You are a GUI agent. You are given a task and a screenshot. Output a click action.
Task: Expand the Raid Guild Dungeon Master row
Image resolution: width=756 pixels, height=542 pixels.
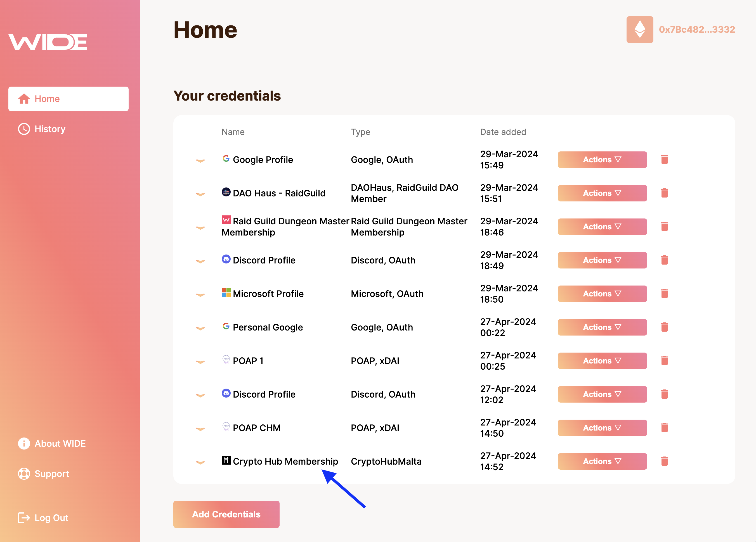(x=200, y=228)
